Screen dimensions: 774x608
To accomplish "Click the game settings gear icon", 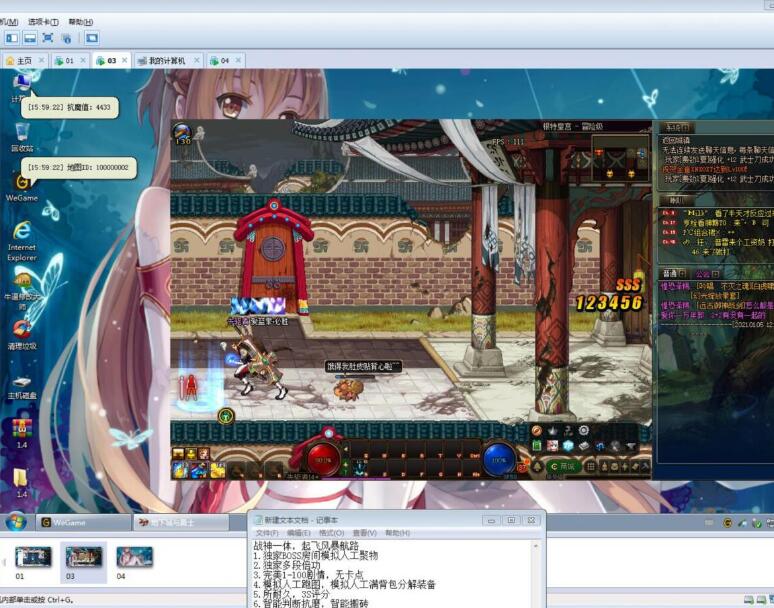I will 583,430.
